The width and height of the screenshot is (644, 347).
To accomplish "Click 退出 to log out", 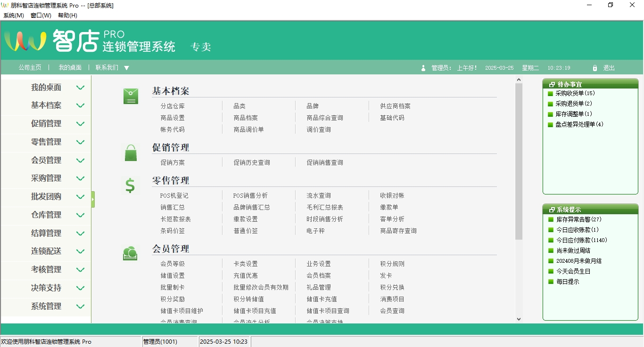I will point(609,68).
